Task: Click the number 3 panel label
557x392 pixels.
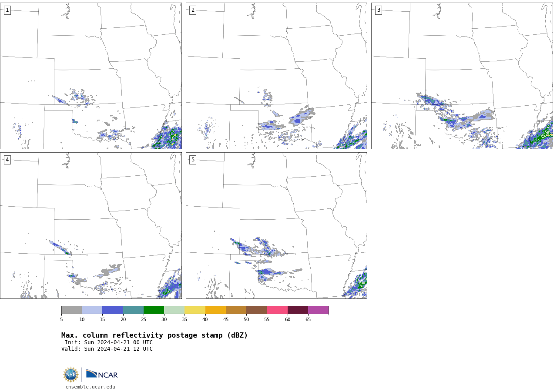Action: pos(378,10)
